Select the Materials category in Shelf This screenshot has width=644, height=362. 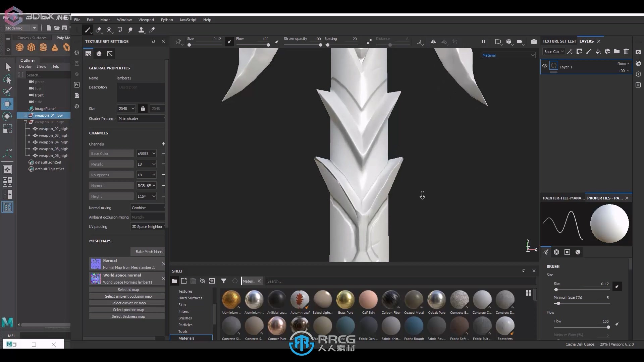[186, 338]
